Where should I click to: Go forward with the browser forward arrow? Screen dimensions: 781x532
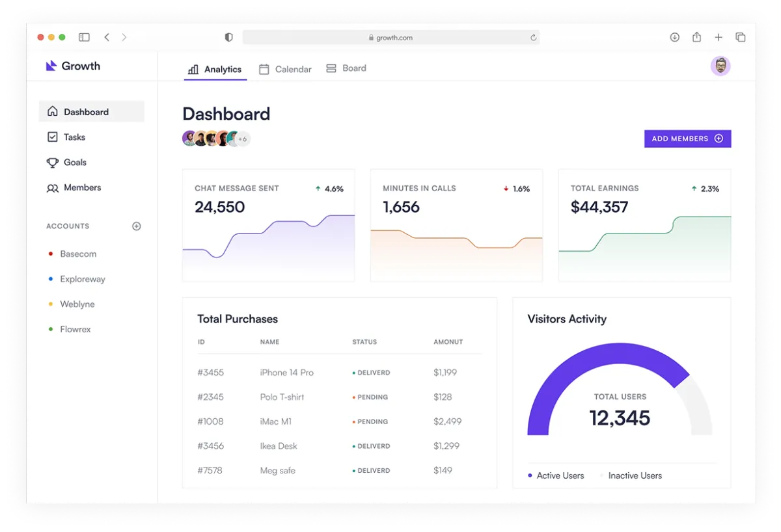point(124,37)
